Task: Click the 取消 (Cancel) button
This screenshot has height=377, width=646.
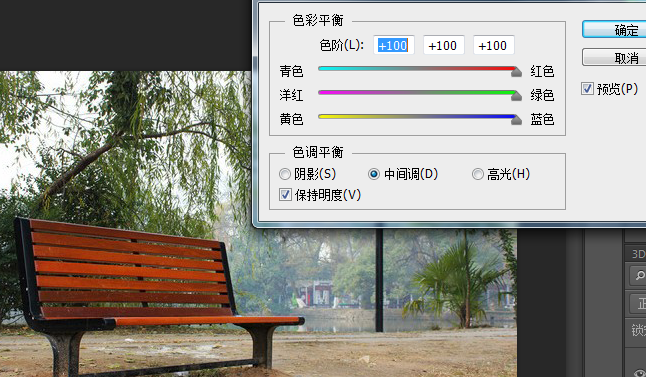Action: tap(614, 57)
